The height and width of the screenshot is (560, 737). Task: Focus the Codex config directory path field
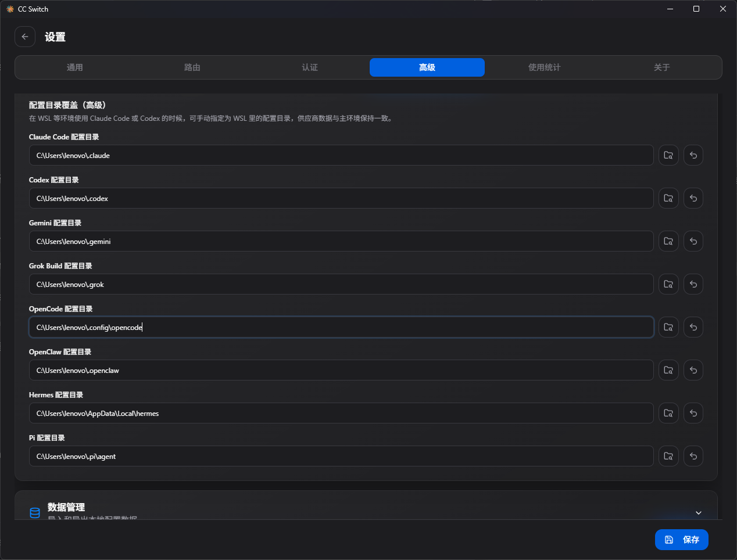[341, 198]
